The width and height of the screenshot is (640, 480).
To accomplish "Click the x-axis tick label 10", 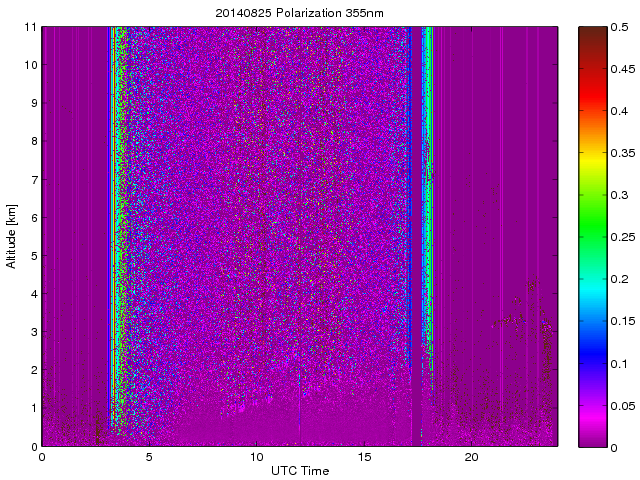I will tap(256, 457).
